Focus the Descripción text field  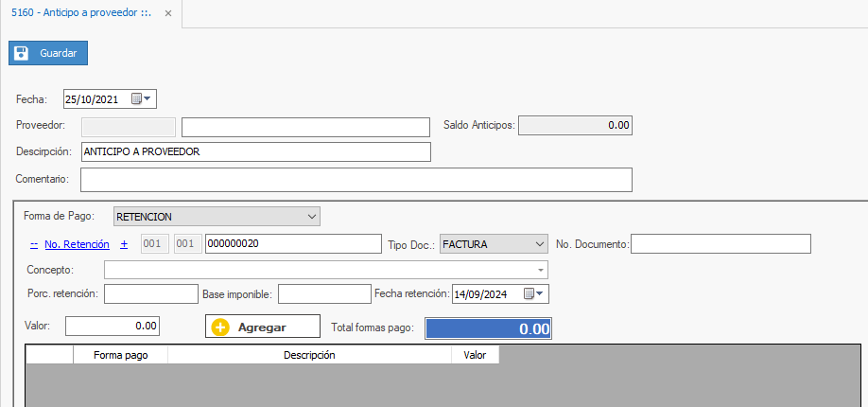[x=255, y=151]
